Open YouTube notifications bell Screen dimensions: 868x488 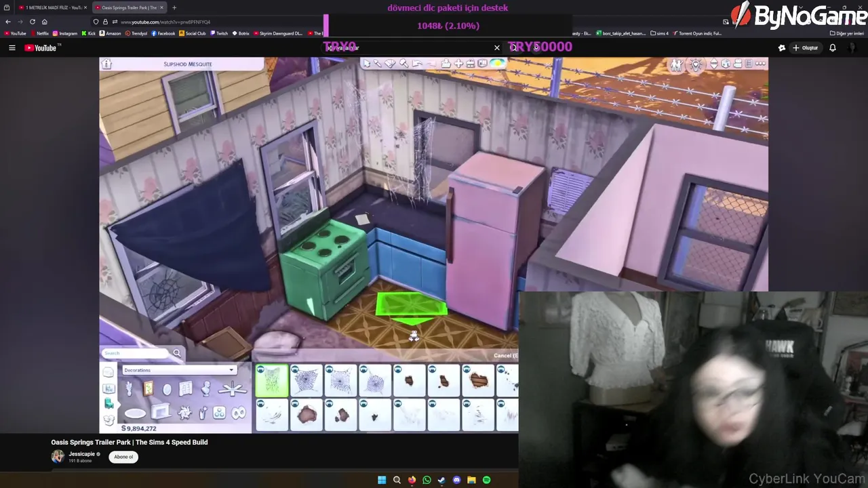click(833, 48)
